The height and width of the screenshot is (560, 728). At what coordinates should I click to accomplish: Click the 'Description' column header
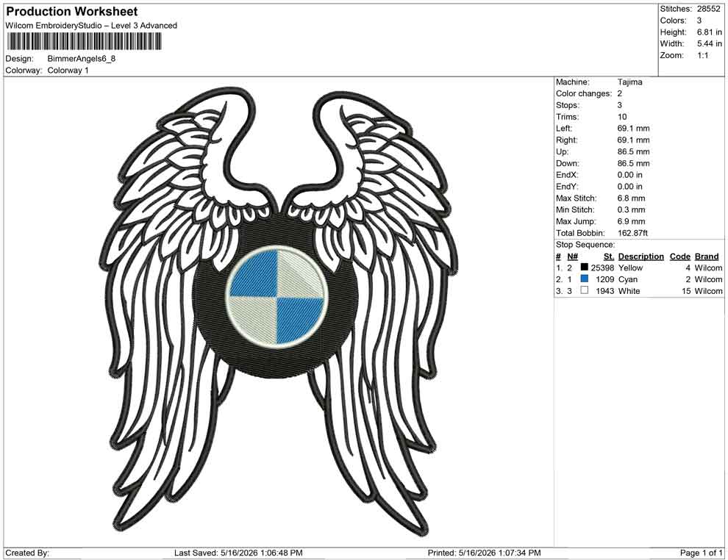tap(641, 256)
